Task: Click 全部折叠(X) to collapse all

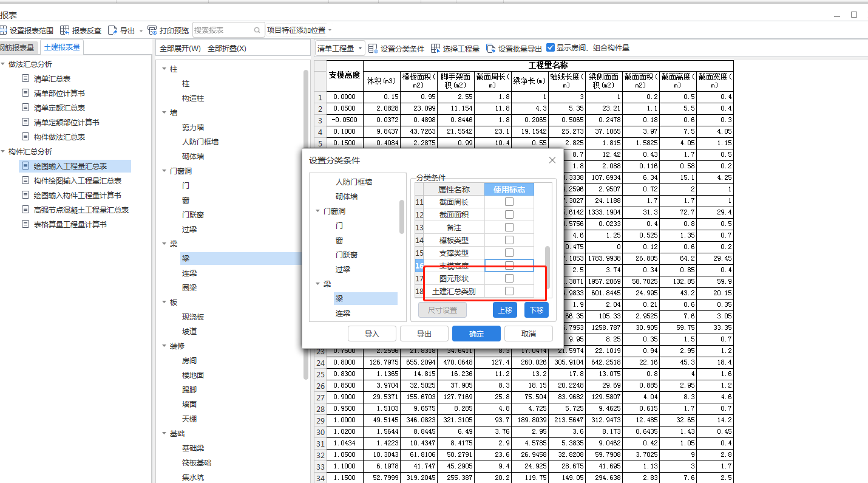Action: [227, 49]
